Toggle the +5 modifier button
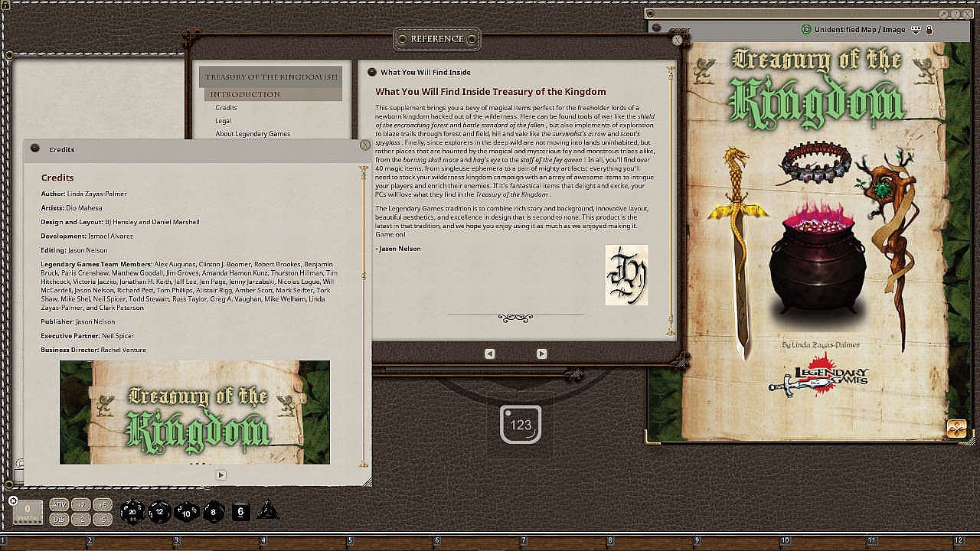This screenshot has height=551, width=980. click(103, 504)
